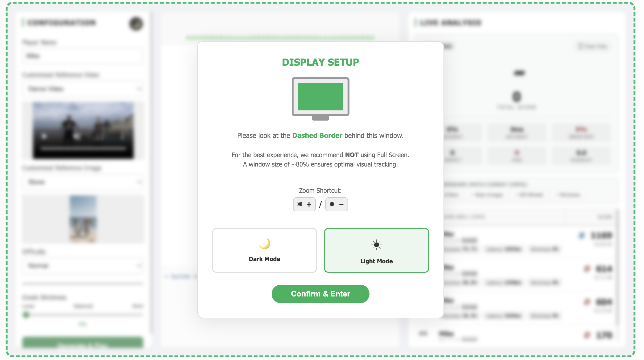Click the command minus zoom-out key
The width and height of the screenshot is (644, 360).
(x=336, y=204)
